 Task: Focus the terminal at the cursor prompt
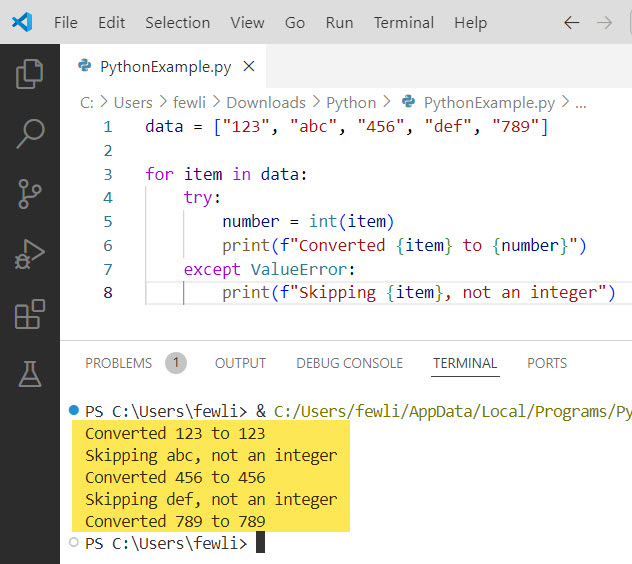(x=260, y=543)
